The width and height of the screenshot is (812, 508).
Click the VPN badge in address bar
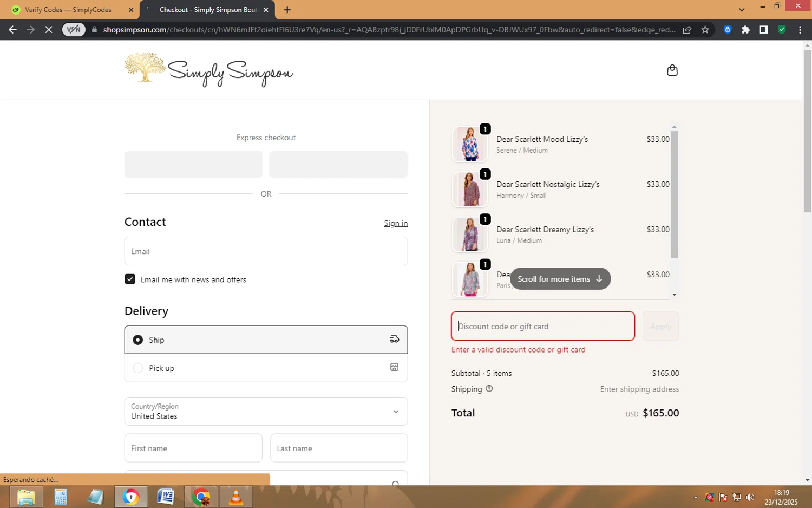pos(74,30)
